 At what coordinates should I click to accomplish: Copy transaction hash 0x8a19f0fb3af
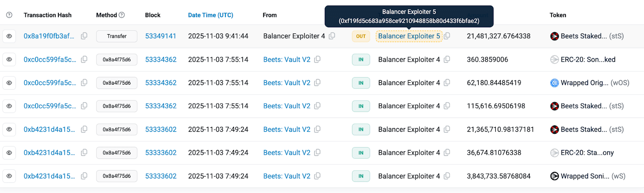click(84, 36)
